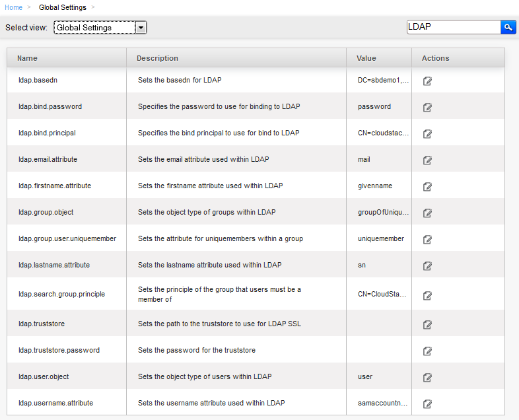519x420 pixels.
Task: Click edit icon for ldap.group.user.uniquemember
Action: pyautogui.click(x=427, y=239)
